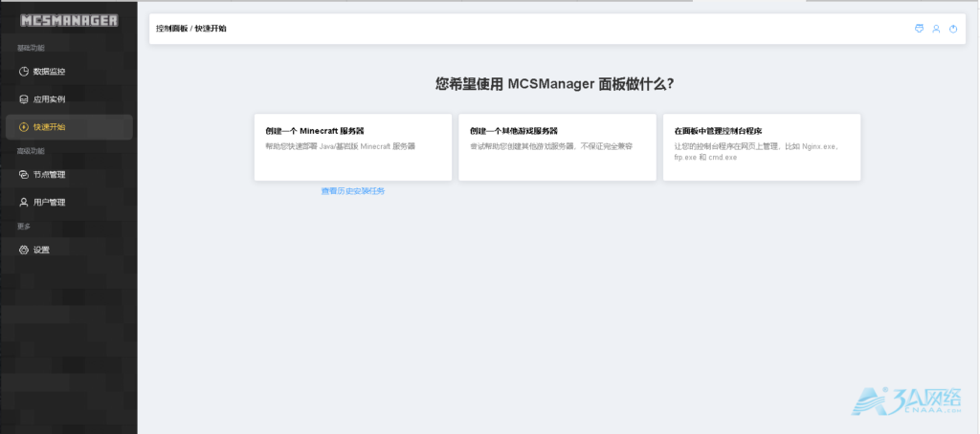
Task: Click the MCSManager logo in sidebar
Action: [x=69, y=21]
